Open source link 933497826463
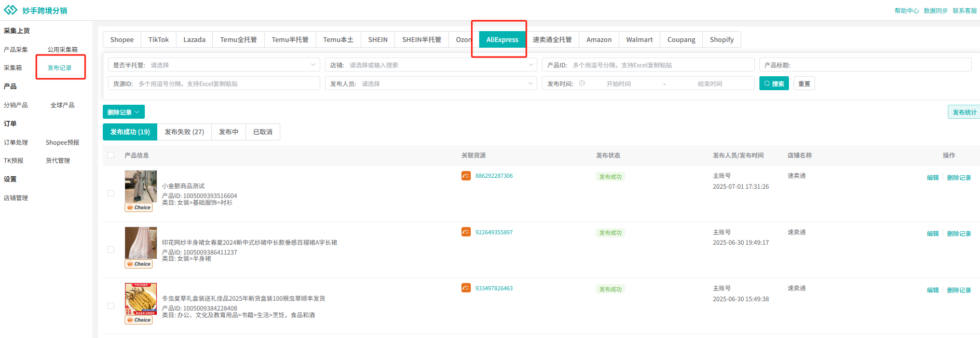Screen dimensions: 980x338 click(494, 288)
